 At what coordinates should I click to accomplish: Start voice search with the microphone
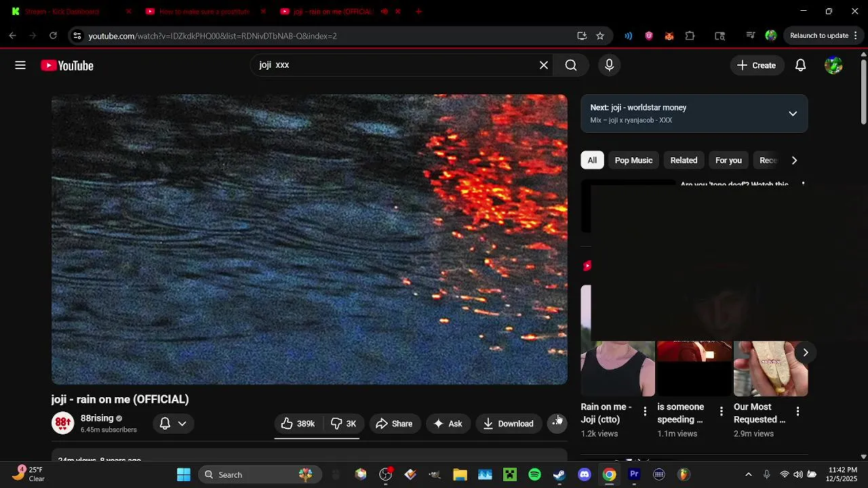(609, 65)
